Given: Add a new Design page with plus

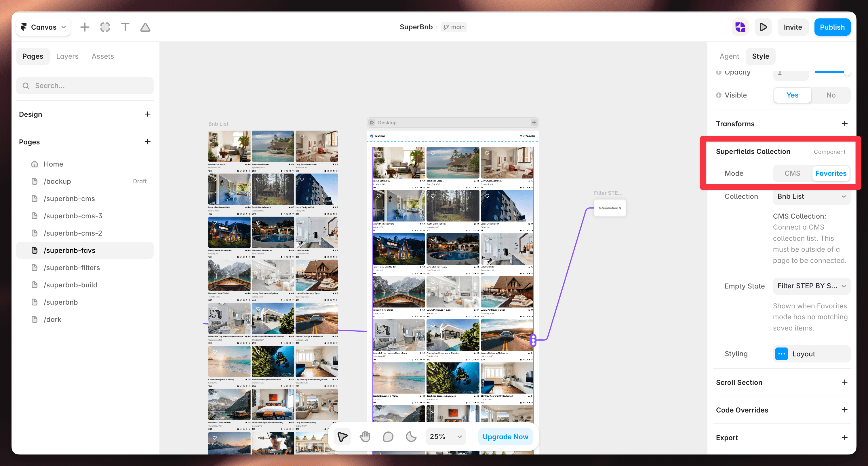Looking at the screenshot, I should click(148, 114).
